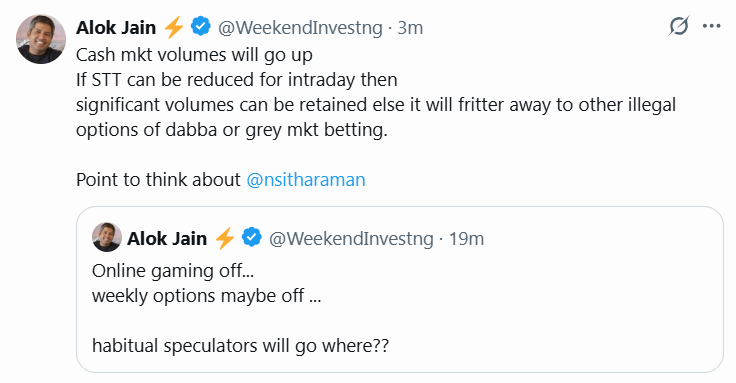
Task: Click the lightning emoji next to top Alok Jain name
Action: 174,27
